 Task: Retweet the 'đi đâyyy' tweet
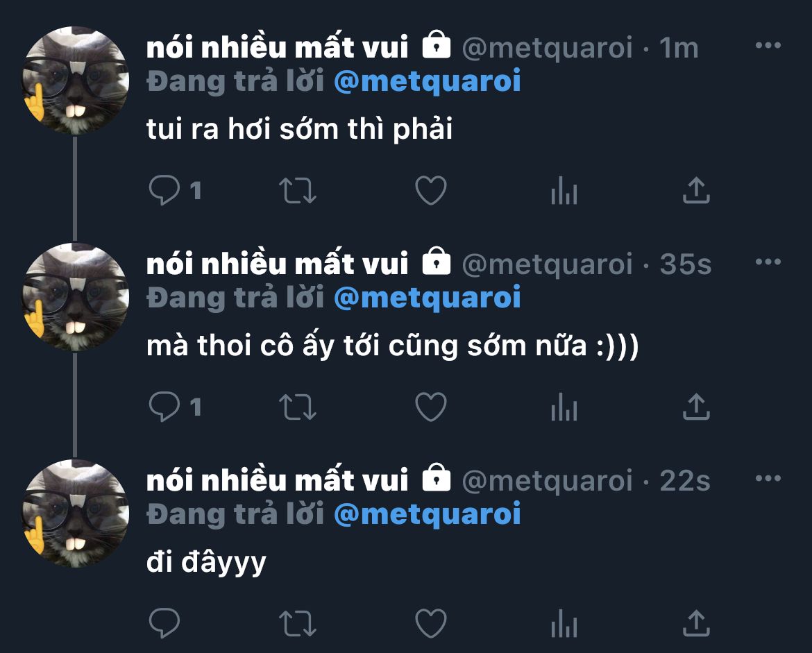click(x=298, y=623)
